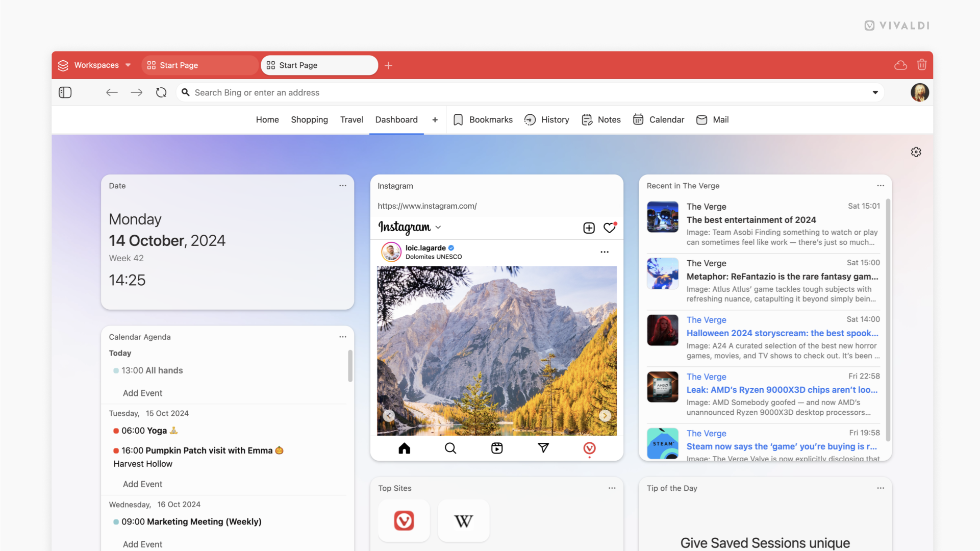Click the like heart icon on Instagram post
The height and width of the screenshot is (551, 980).
pos(610,228)
